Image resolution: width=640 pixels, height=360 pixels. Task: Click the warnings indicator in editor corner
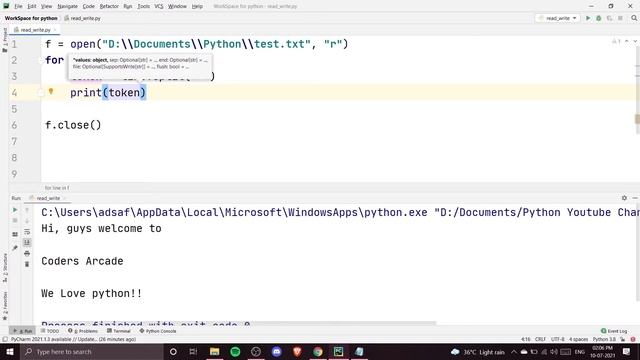click(616, 42)
